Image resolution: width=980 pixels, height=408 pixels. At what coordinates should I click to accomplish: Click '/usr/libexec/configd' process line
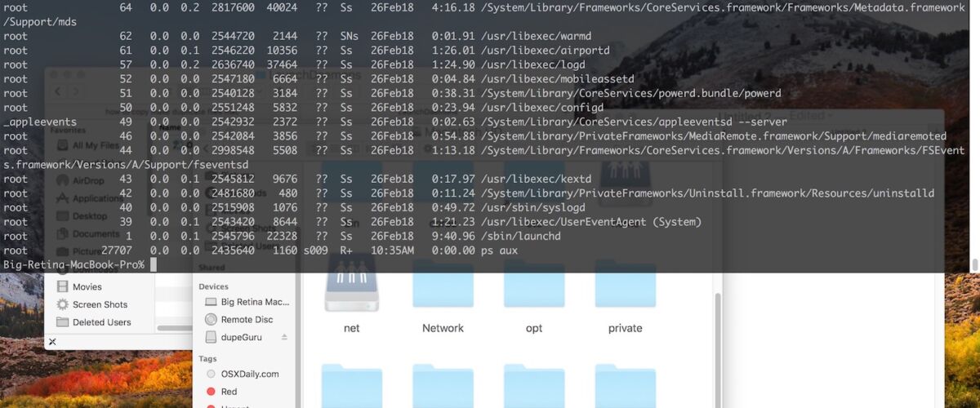pyautogui.click(x=542, y=108)
